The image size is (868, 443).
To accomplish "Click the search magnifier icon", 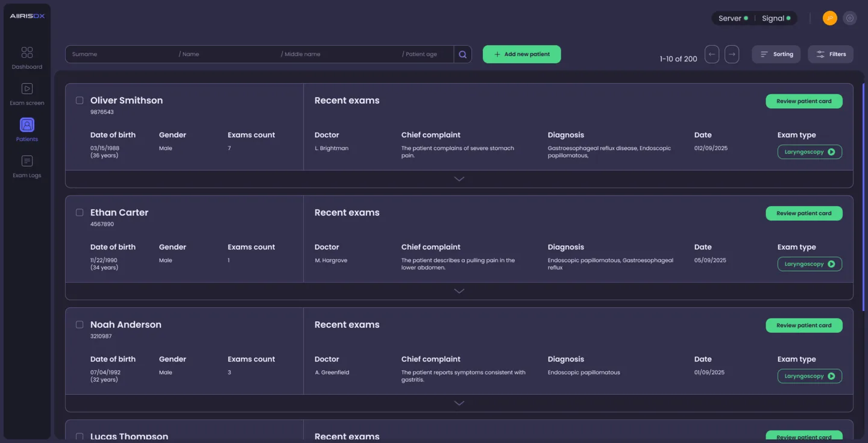I will point(463,54).
